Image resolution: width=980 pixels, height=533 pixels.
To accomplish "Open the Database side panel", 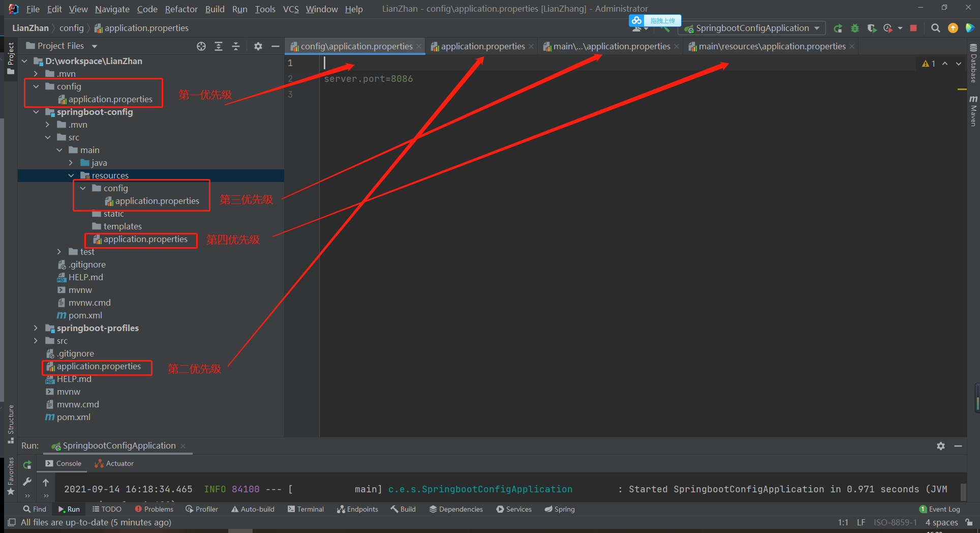I will point(973,64).
